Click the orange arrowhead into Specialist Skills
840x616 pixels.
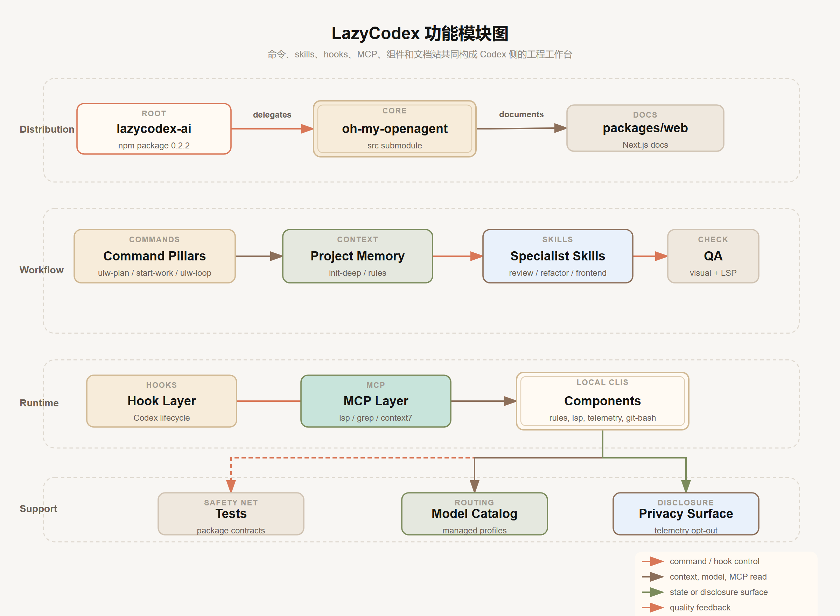476,256
